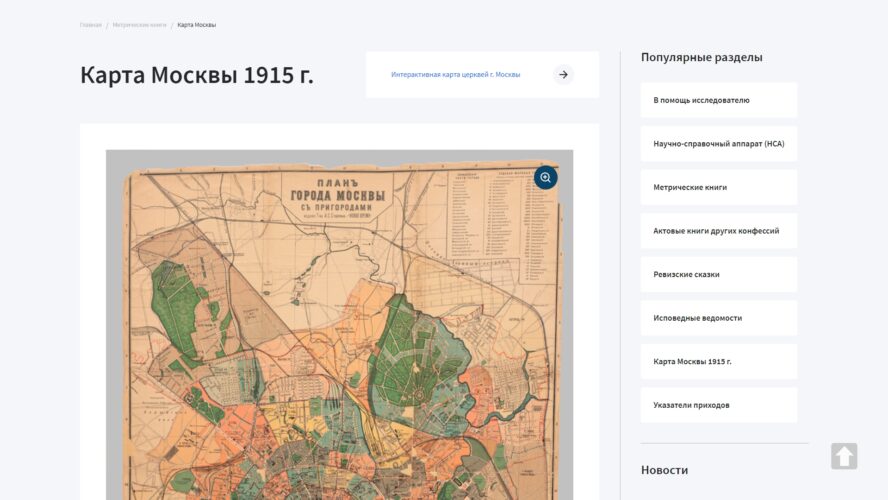Open the В помощь исследователю section

(x=719, y=100)
